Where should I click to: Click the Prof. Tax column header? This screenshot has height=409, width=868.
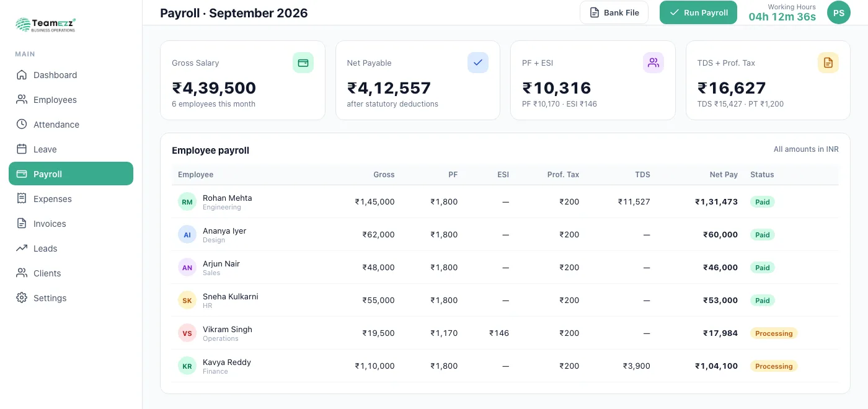(563, 175)
